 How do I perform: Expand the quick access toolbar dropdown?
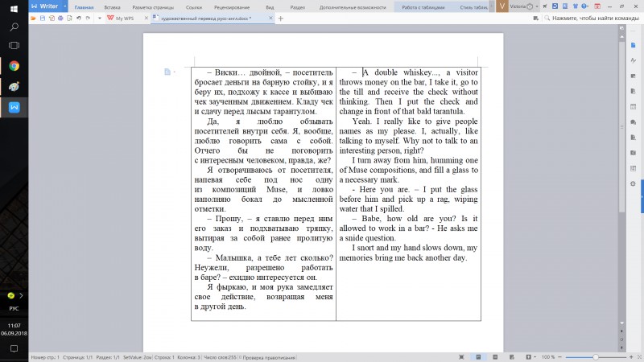[x=99, y=18]
